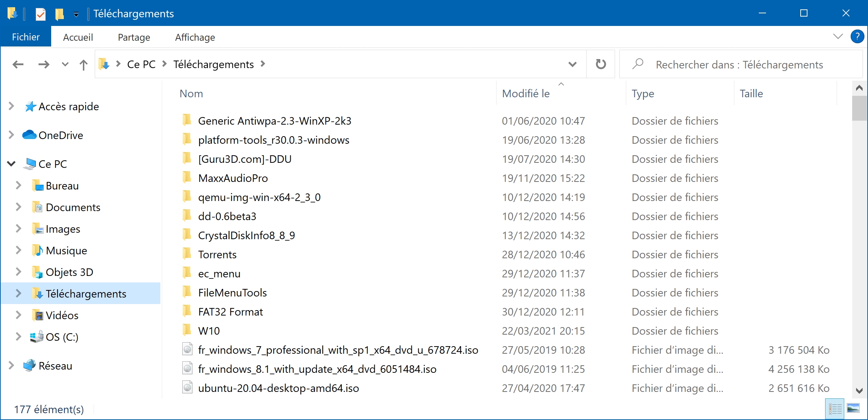Image resolution: width=868 pixels, height=420 pixels.
Task: Select the Objets 3D icon in sidebar
Action: (38, 272)
